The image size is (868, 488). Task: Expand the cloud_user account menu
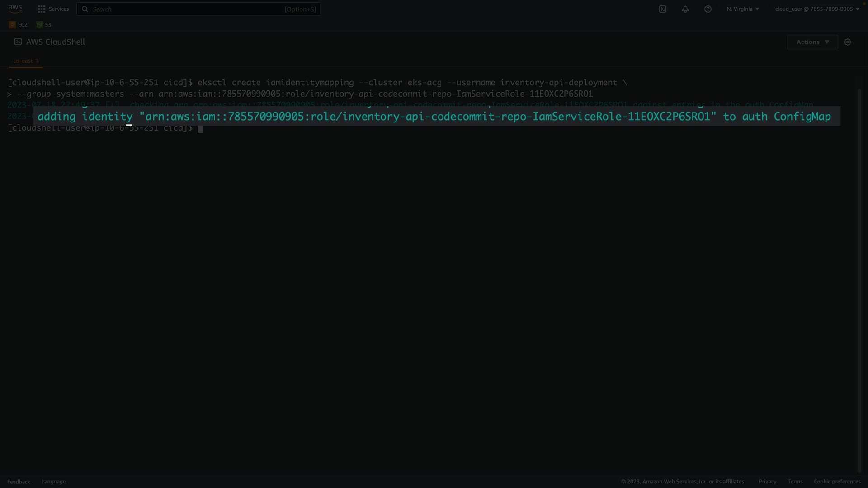tap(817, 9)
